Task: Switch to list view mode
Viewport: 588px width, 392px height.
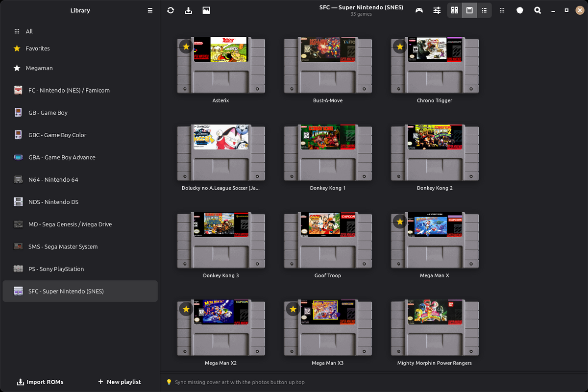Action: coord(484,10)
